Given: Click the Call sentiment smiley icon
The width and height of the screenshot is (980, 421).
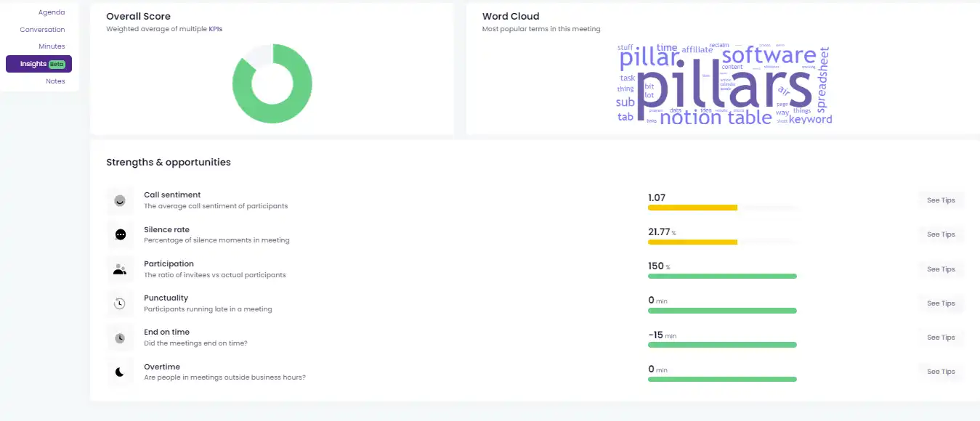Looking at the screenshot, I should [120, 201].
